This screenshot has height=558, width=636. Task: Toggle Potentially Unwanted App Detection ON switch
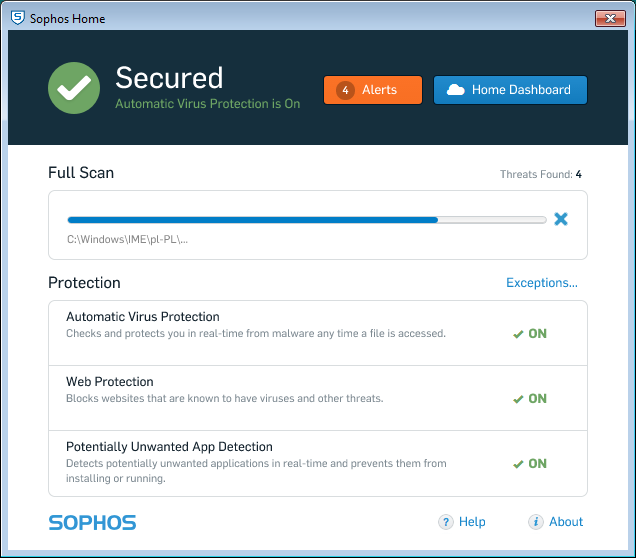530,464
